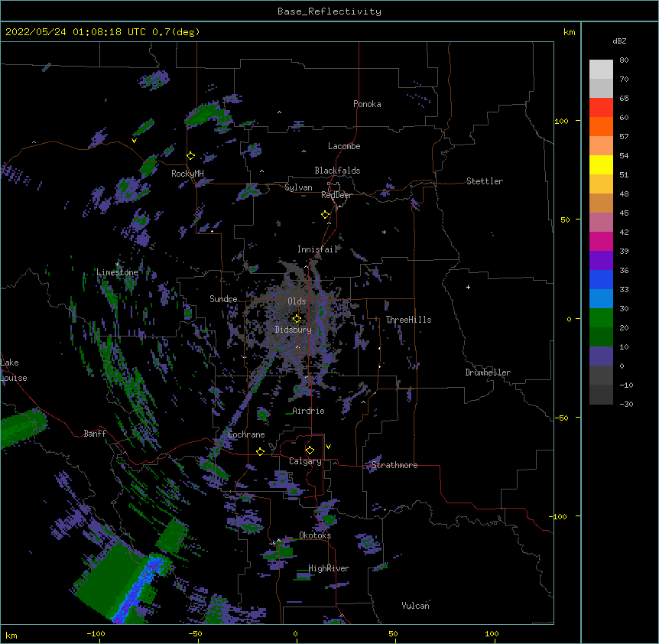Click the Olds city label
659x644 pixels.
(x=297, y=301)
